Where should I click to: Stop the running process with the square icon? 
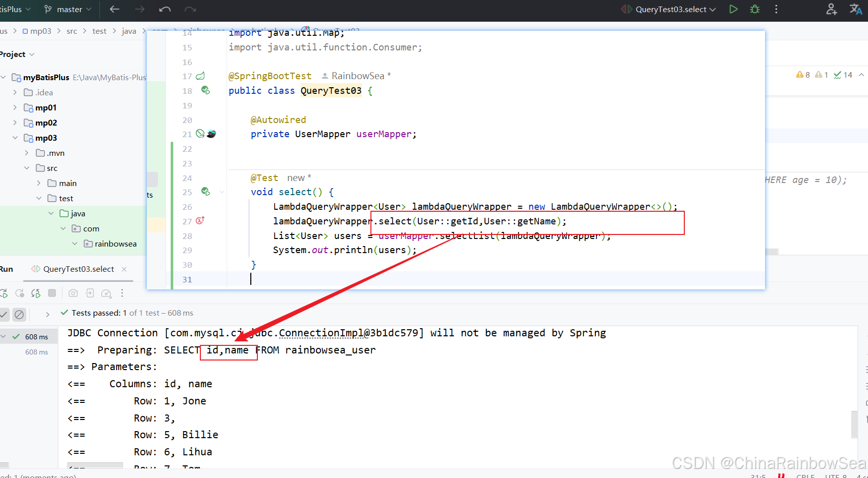click(52, 293)
